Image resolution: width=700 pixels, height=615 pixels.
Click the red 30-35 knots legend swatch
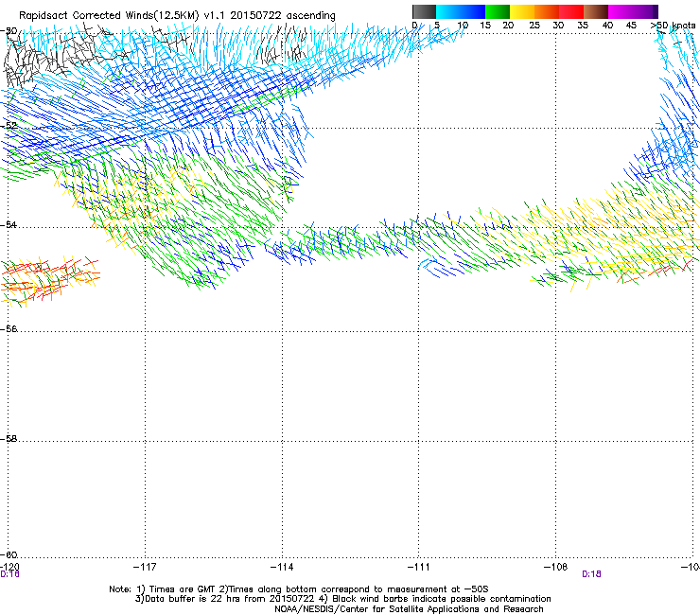571,11
